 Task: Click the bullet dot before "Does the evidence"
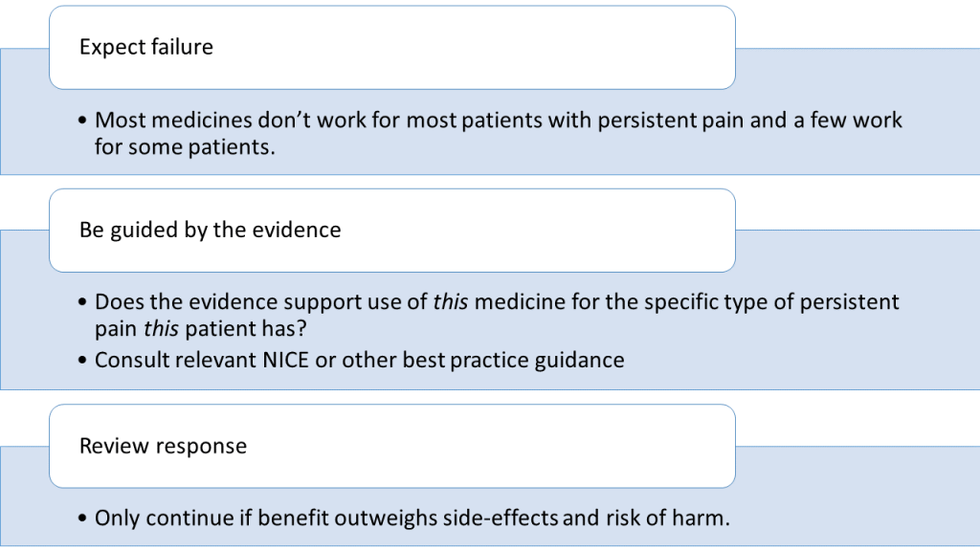[82, 301]
